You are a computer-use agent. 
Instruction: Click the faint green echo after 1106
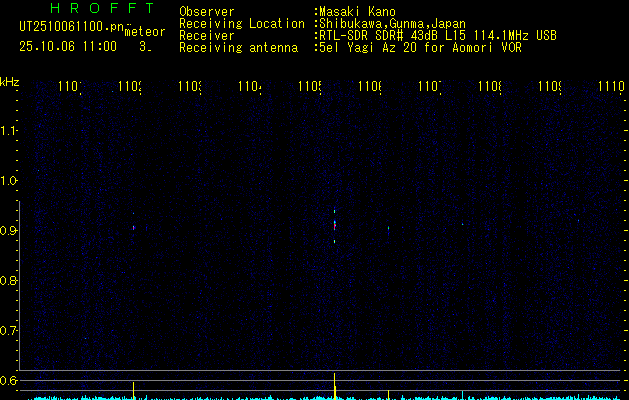[x=388, y=228]
